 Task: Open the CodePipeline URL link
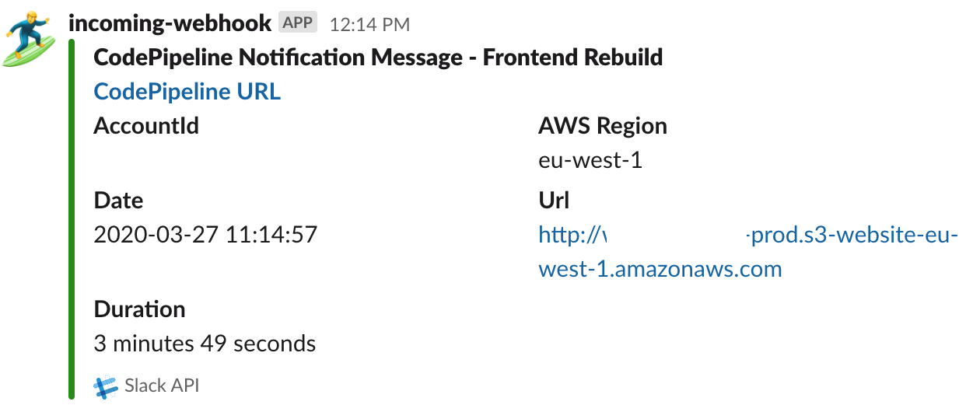[187, 92]
